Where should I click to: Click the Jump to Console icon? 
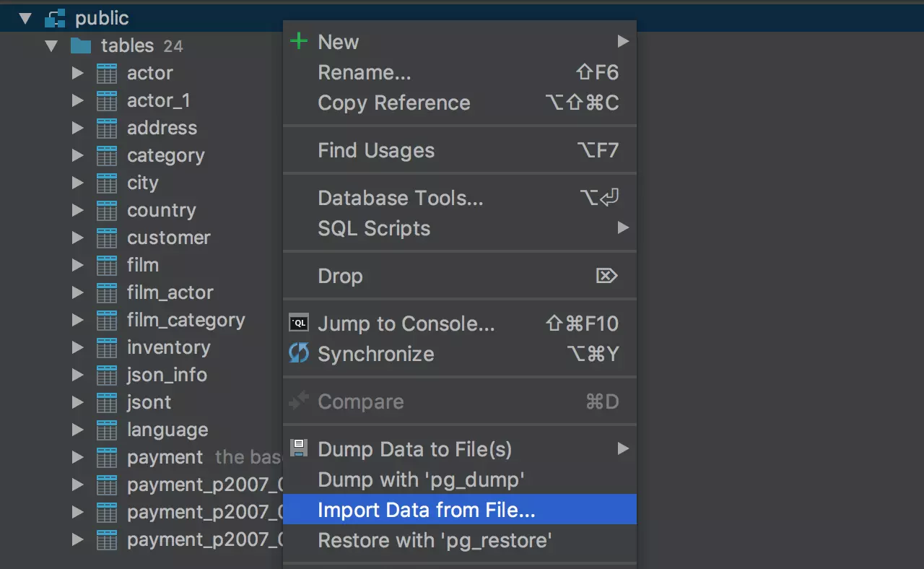coord(298,324)
